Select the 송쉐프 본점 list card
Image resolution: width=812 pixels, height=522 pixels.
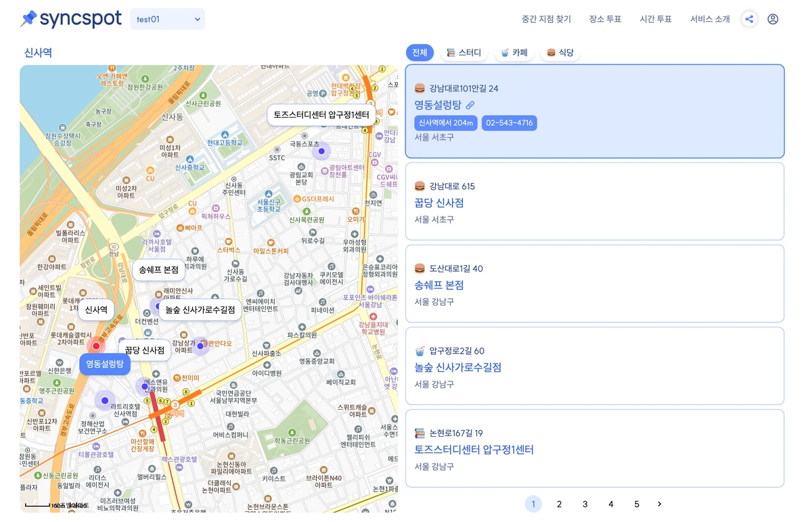point(595,284)
